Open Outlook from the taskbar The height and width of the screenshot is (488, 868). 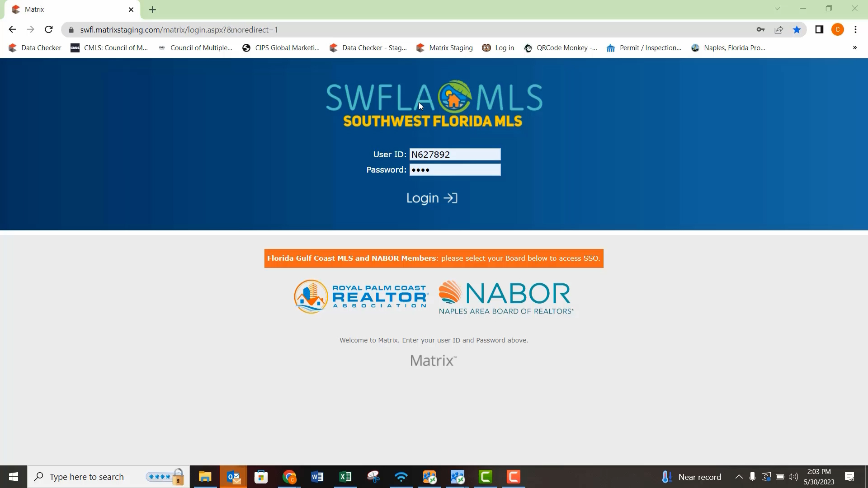(x=233, y=477)
